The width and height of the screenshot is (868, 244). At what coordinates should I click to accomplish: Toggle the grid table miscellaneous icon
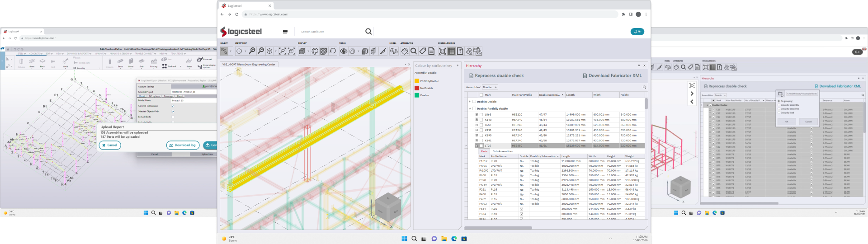tap(451, 52)
